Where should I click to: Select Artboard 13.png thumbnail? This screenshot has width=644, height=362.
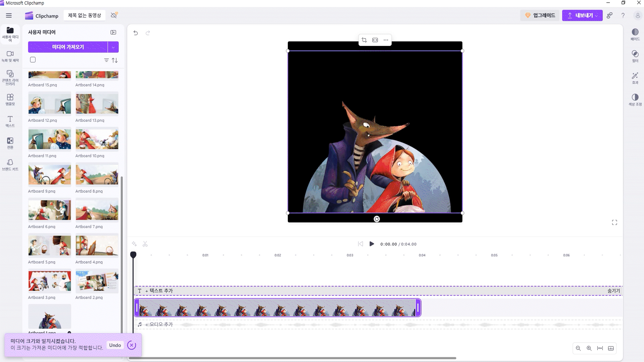click(x=97, y=104)
